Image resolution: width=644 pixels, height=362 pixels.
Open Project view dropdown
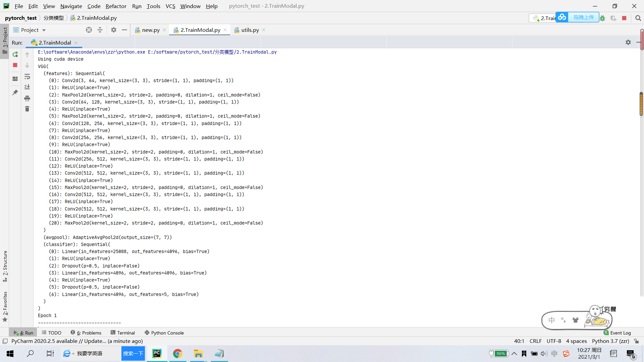point(44,30)
